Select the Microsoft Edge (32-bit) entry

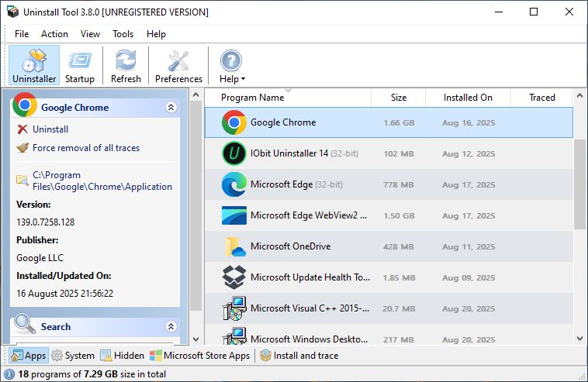click(x=296, y=184)
